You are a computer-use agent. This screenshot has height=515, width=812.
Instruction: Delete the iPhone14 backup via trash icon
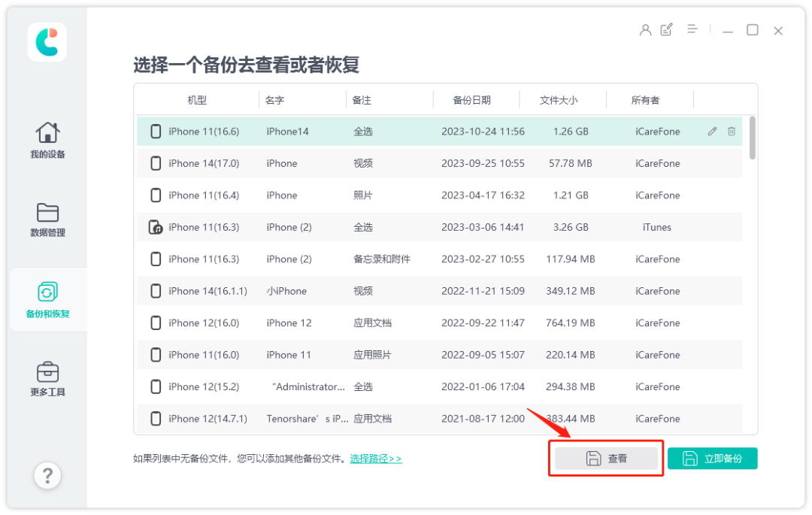click(x=732, y=132)
